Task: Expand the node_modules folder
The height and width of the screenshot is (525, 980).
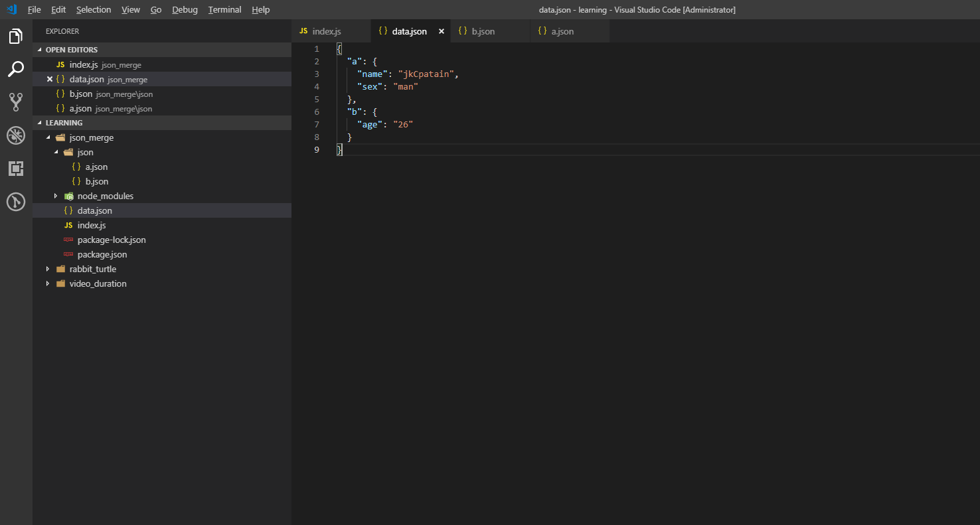Action: [56, 196]
